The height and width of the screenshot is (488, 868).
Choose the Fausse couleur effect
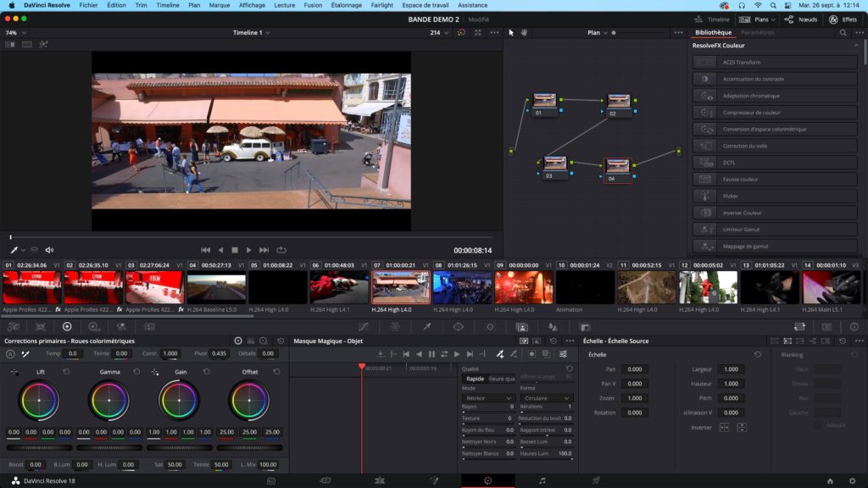point(775,180)
